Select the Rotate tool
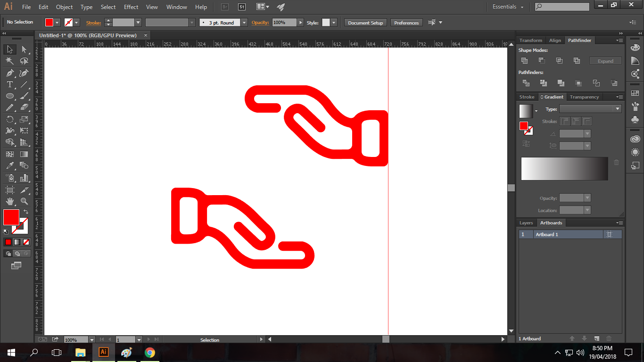644x362 pixels. 9,119
